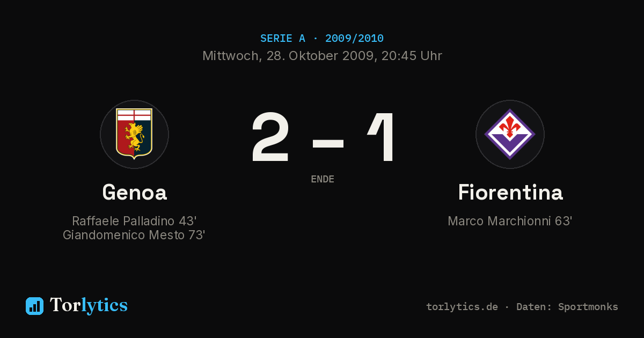Open the torlytics.de website link
The width and height of the screenshot is (644, 338).
click(x=462, y=307)
